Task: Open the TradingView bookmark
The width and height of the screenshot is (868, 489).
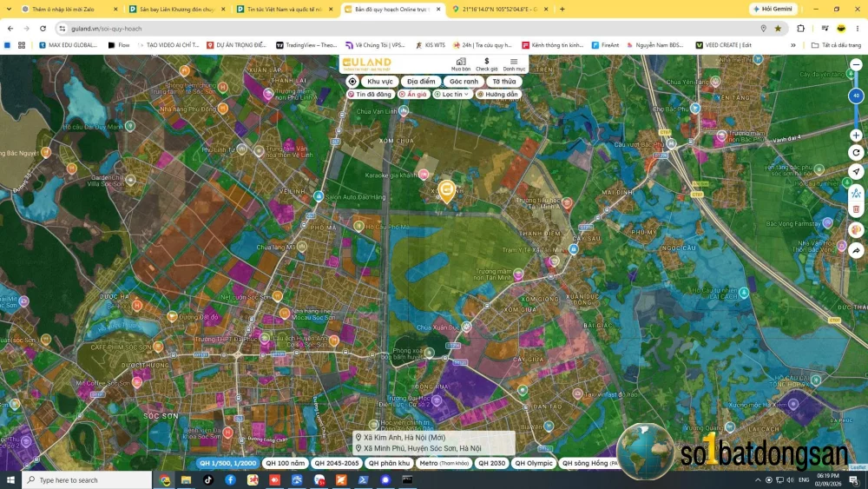Action: click(306, 45)
